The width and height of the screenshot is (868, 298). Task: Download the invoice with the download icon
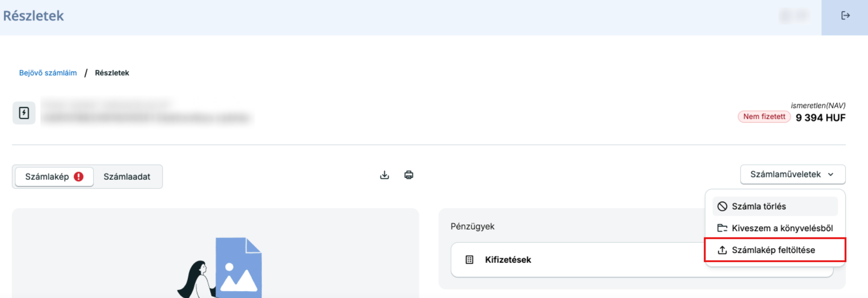click(384, 175)
